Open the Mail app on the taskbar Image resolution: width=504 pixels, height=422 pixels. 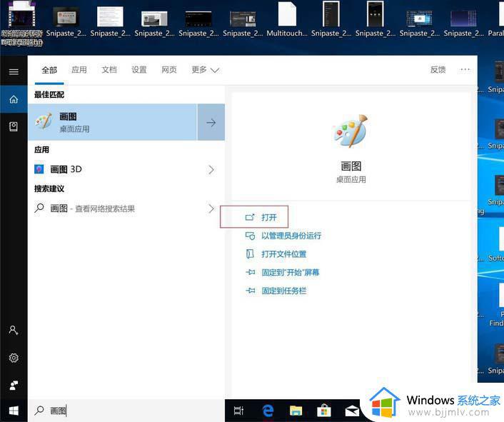[352, 411]
